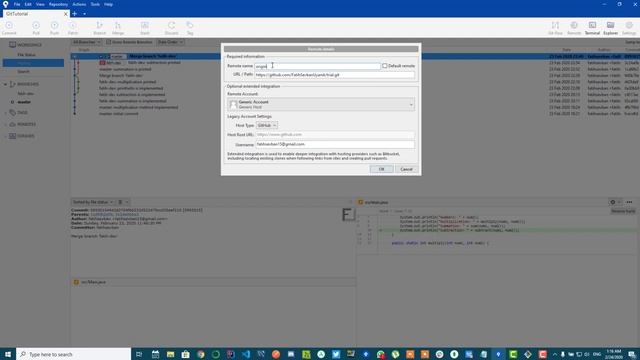
Task: Open the Help menu
Action: (x=108, y=4)
